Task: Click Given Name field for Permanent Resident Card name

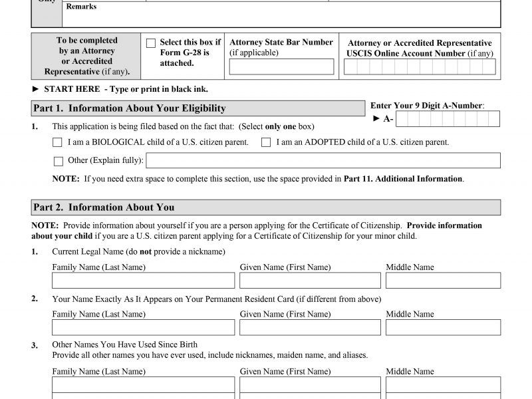Action: click(x=310, y=327)
